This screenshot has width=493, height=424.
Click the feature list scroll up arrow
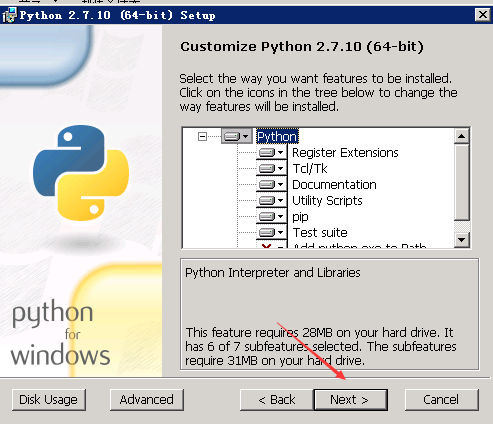pos(462,136)
